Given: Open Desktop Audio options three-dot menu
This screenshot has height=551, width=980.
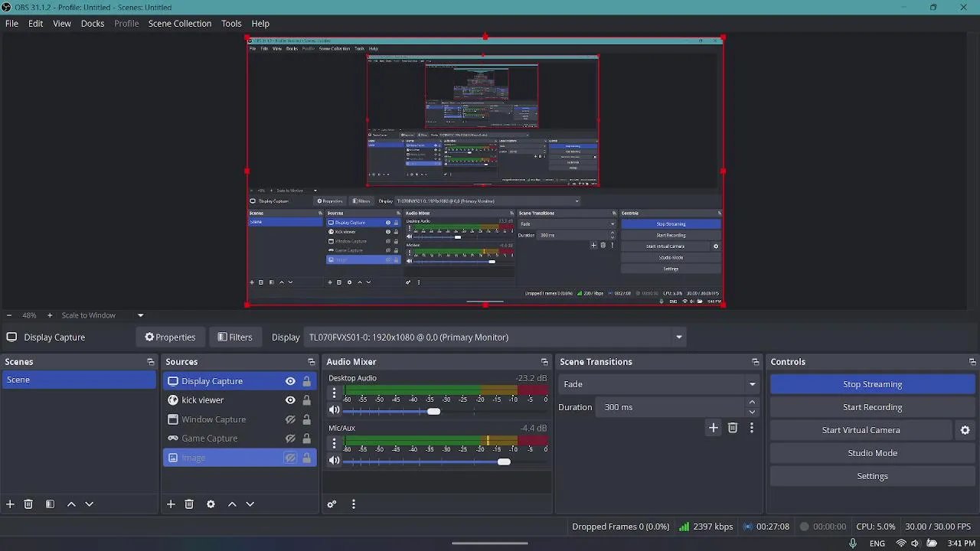Looking at the screenshot, I should tap(334, 393).
